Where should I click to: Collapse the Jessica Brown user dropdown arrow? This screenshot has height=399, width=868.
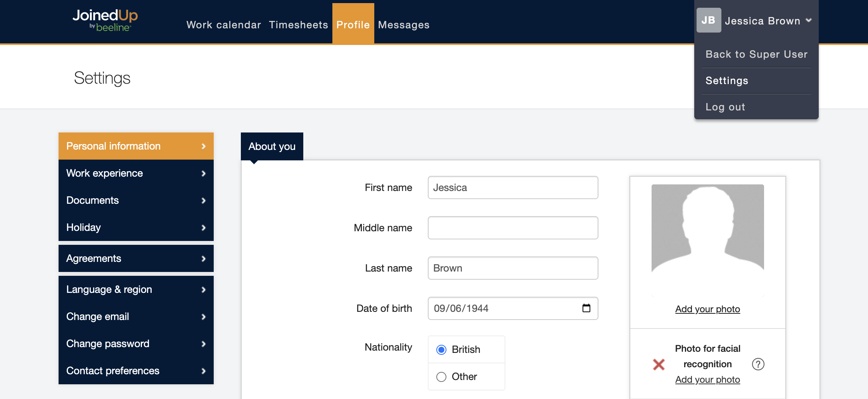click(809, 21)
